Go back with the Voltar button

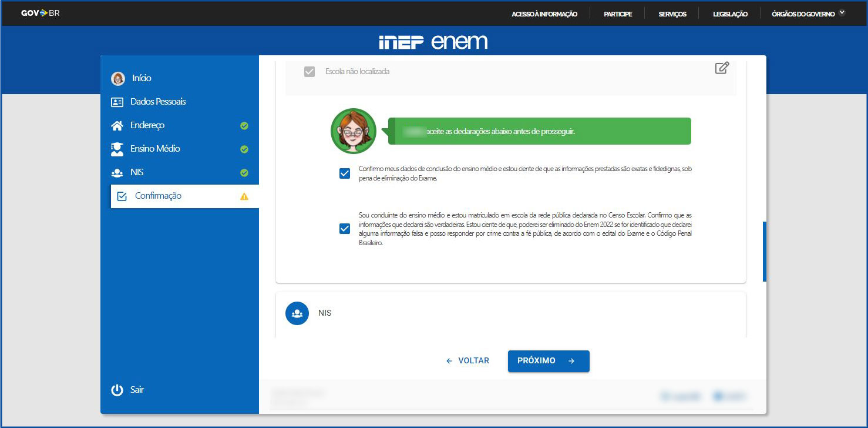(467, 361)
